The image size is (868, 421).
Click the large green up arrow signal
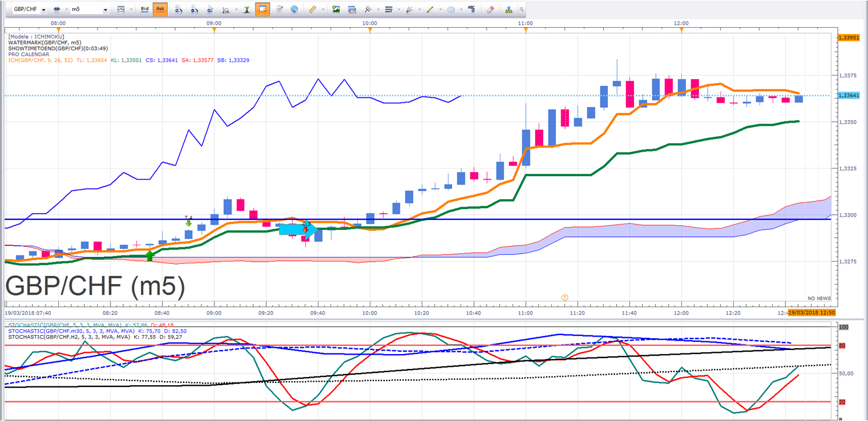(150, 256)
